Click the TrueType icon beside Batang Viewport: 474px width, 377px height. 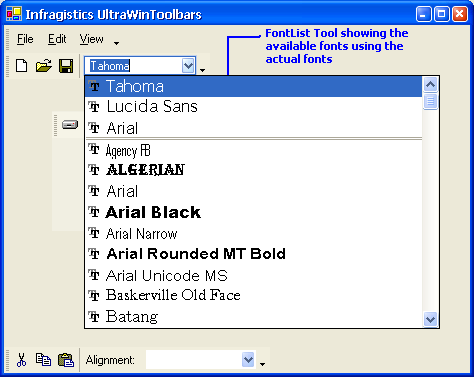point(94,317)
